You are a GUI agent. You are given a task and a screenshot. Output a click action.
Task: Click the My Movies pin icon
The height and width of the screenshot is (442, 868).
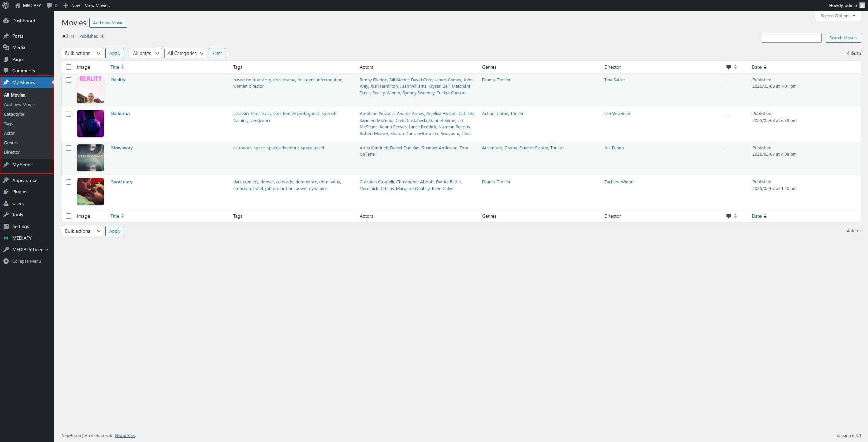point(6,82)
